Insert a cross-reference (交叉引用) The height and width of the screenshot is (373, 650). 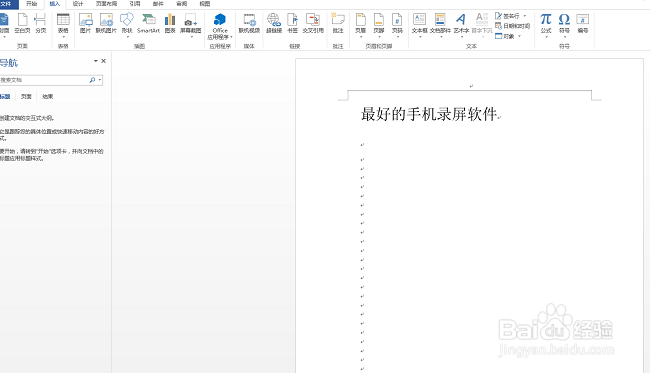[313, 23]
